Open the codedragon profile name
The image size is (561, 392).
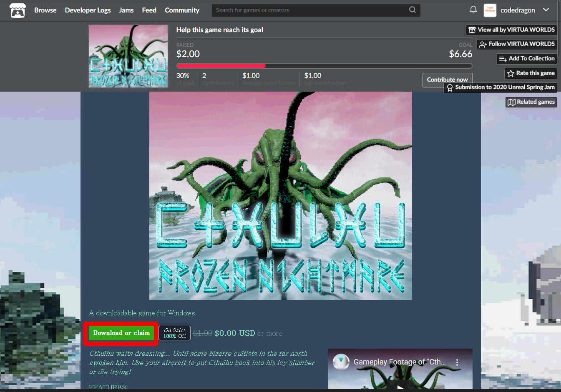pyautogui.click(x=518, y=10)
